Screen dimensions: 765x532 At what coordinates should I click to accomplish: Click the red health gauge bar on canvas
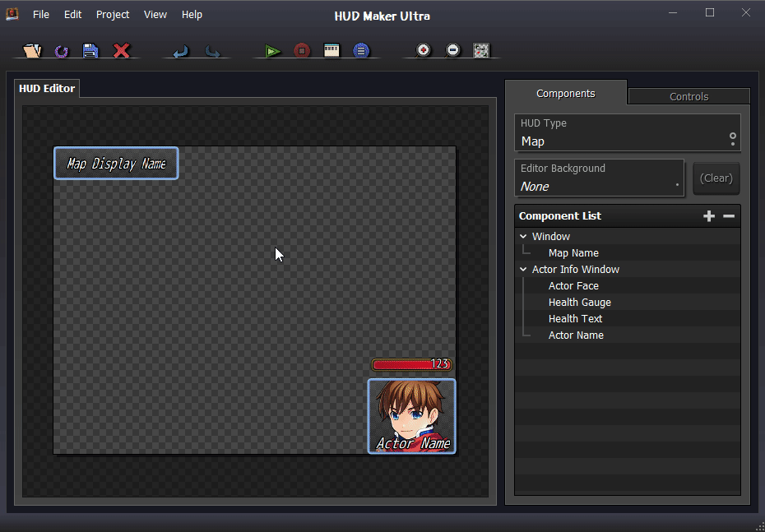tap(401, 364)
